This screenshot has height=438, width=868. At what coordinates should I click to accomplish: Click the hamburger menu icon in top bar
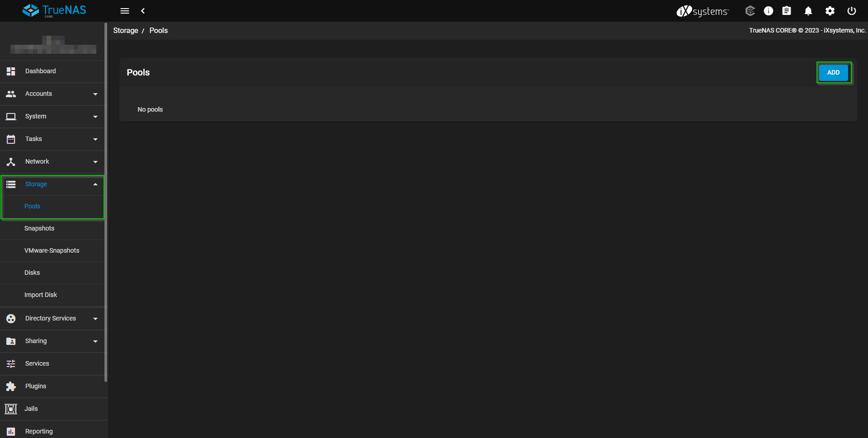tap(125, 11)
